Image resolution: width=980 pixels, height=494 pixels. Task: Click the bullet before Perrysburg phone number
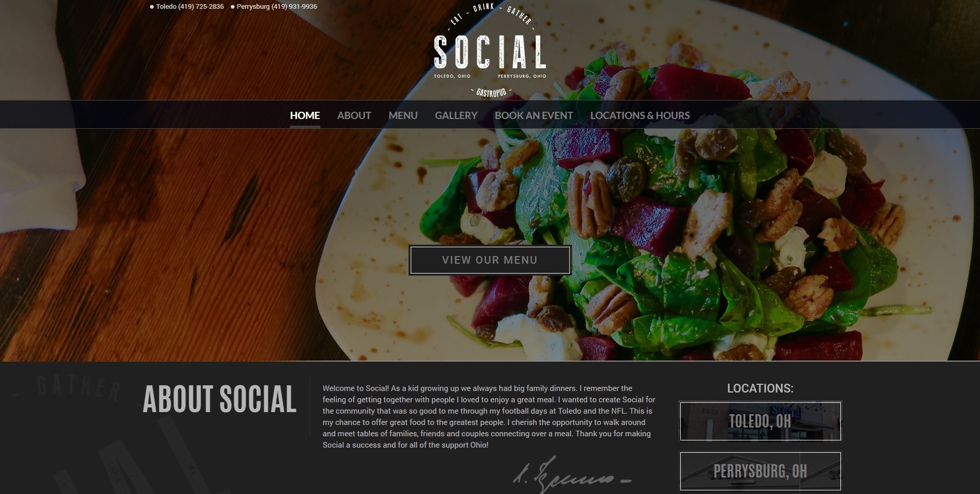[233, 7]
